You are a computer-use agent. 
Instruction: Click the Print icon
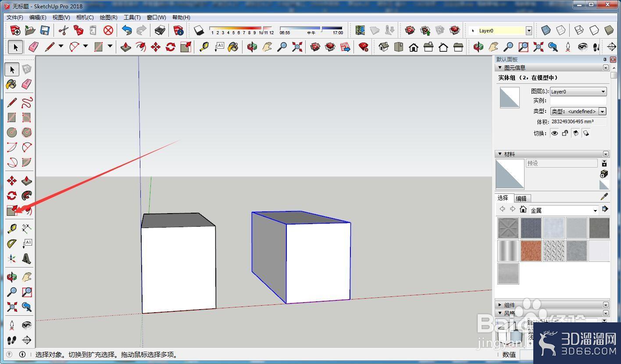pos(160,30)
